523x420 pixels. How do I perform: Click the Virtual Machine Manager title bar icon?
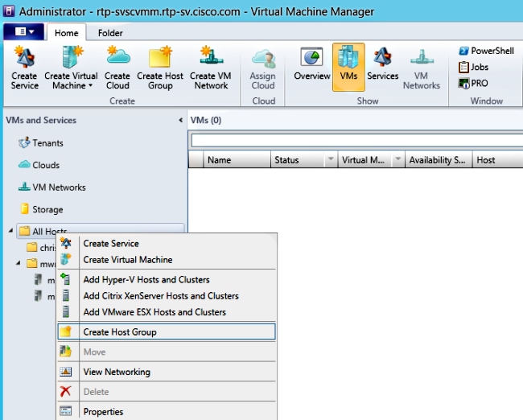coord(9,11)
